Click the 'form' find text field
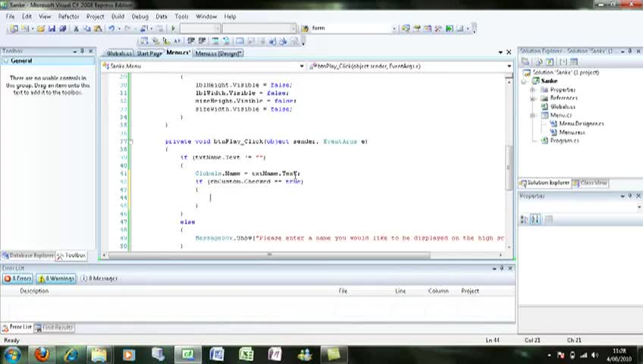This screenshot has height=364, width=643. point(350,28)
